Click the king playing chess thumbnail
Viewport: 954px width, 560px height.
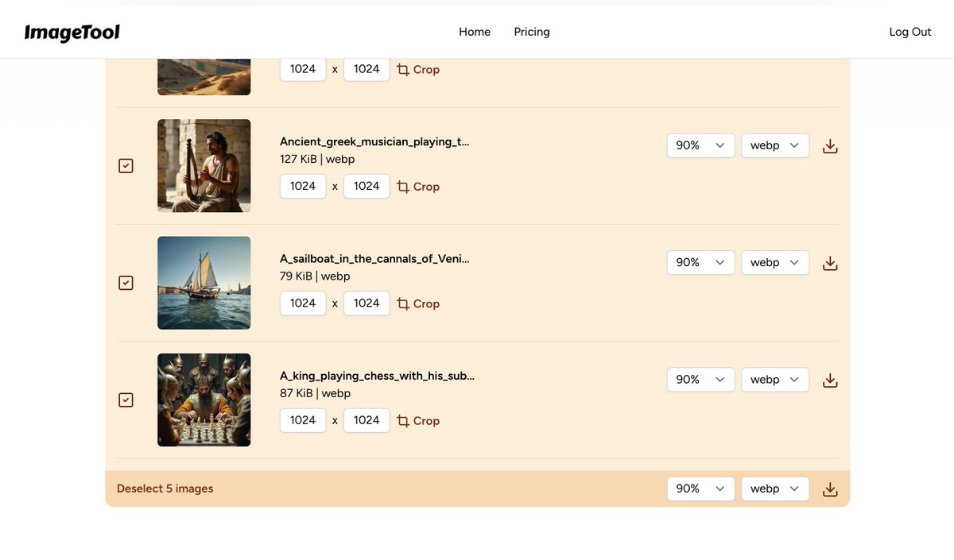204,400
